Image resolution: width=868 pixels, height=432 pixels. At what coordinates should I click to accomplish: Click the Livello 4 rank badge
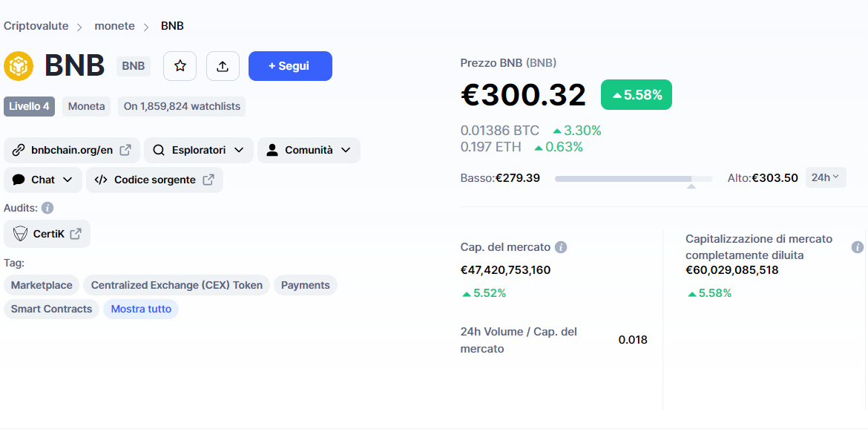tap(30, 106)
